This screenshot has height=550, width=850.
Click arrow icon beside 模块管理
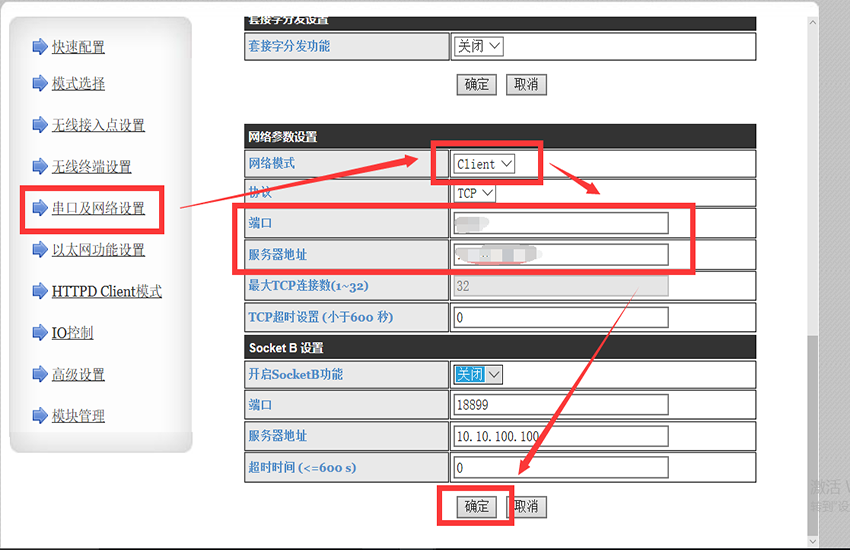click(39, 416)
